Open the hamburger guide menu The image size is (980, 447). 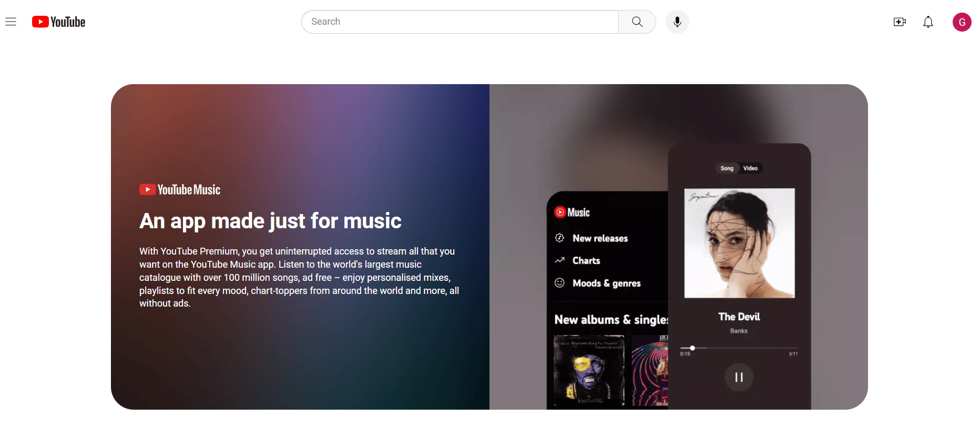click(x=11, y=22)
